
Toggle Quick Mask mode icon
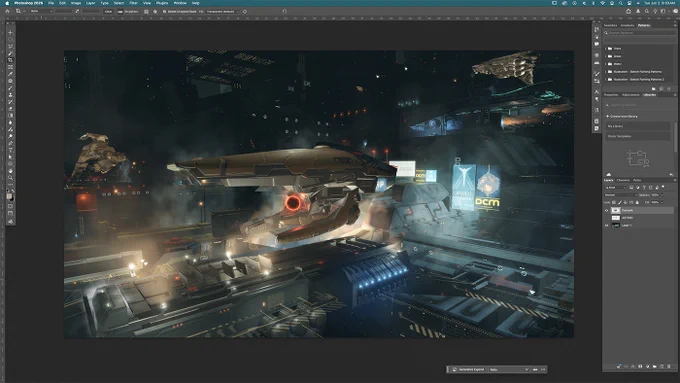pos(10,206)
